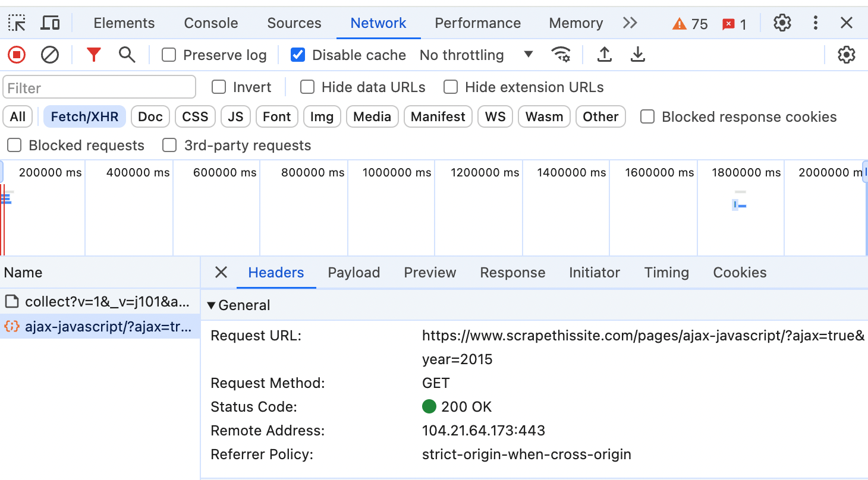Check the Hide data URLs checkbox

pyautogui.click(x=307, y=87)
